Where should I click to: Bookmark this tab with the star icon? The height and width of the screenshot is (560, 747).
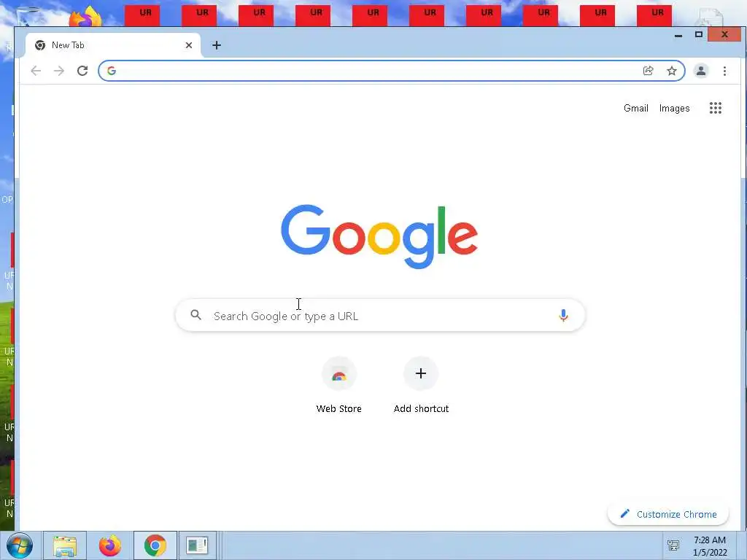[x=672, y=71]
